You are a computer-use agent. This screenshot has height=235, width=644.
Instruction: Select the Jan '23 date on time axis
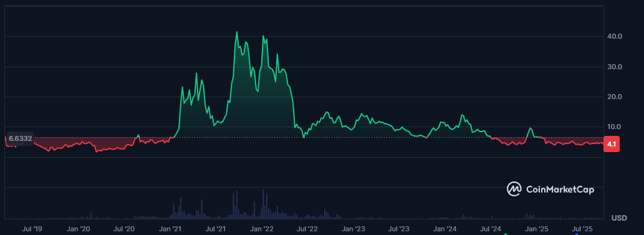pyautogui.click(x=353, y=228)
